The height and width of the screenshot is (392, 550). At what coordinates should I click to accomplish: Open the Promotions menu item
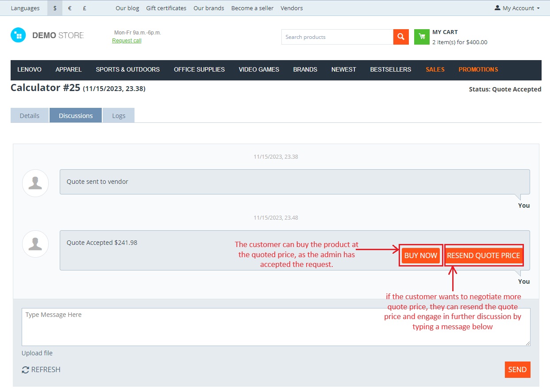tap(478, 69)
